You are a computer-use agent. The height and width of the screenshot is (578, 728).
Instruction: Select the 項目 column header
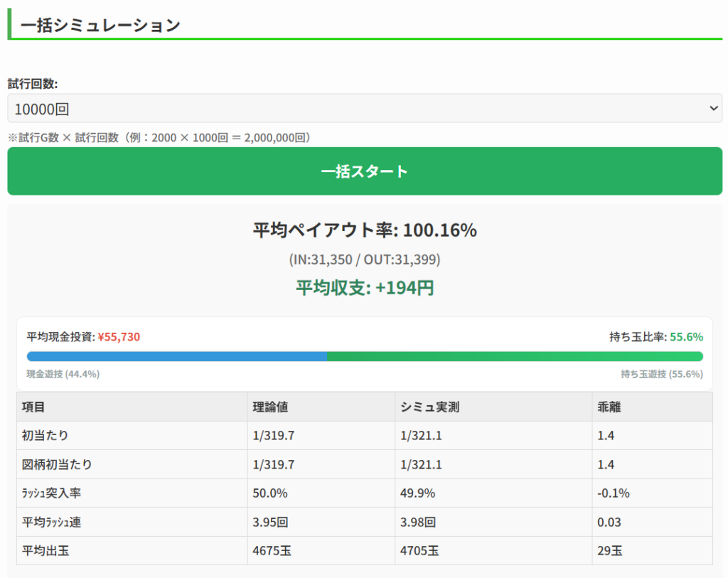(33, 407)
